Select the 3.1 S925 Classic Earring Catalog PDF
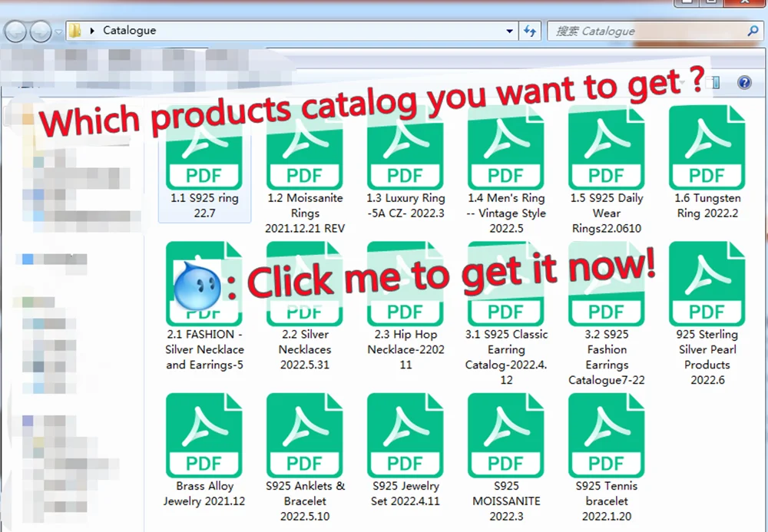 pyautogui.click(x=506, y=313)
